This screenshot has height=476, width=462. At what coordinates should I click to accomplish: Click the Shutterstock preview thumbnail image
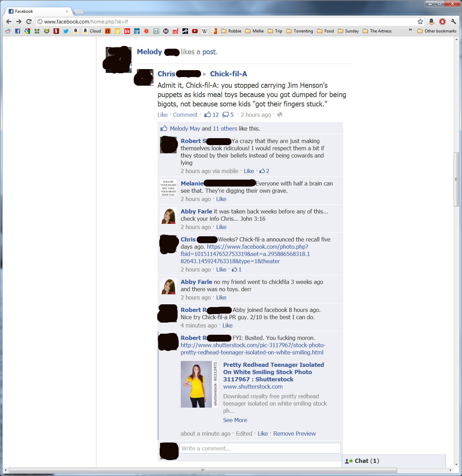coord(199,384)
